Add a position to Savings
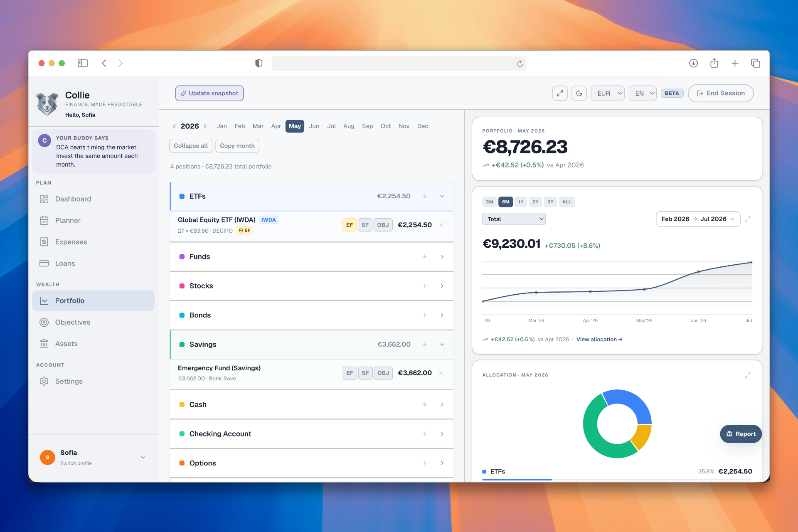The width and height of the screenshot is (798, 532). 425,345
